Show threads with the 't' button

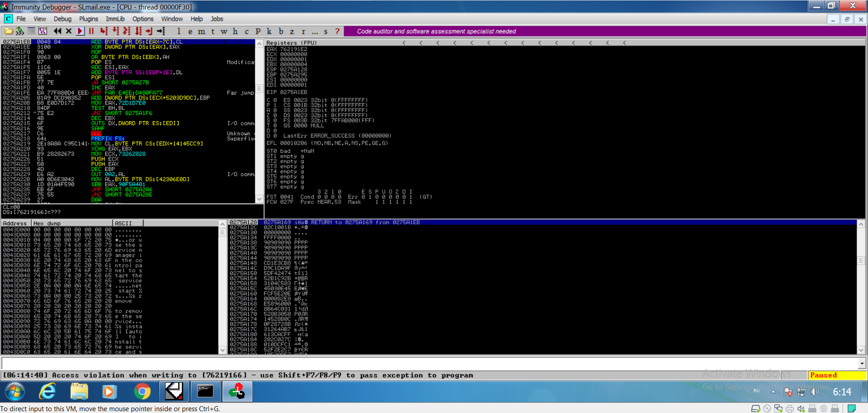tap(213, 31)
